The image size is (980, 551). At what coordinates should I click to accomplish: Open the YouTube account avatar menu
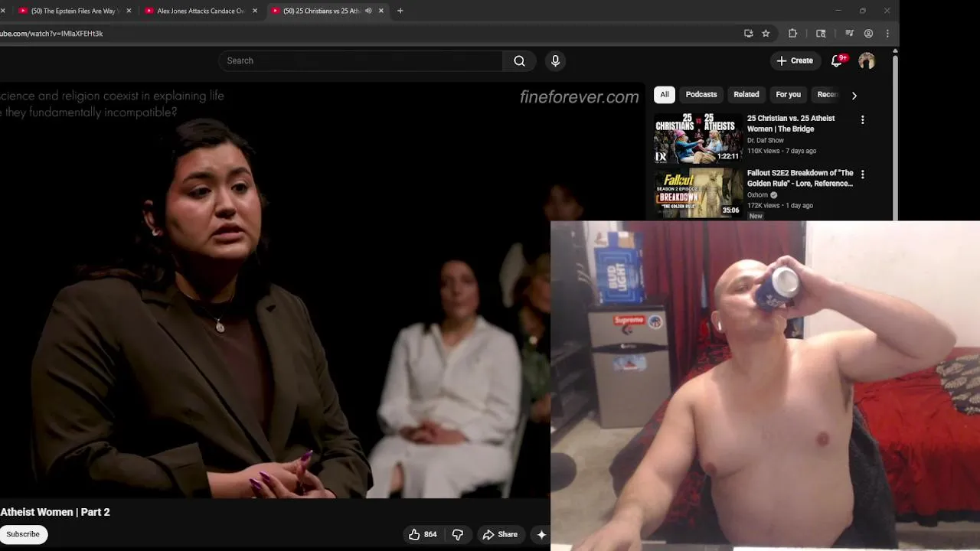867,61
